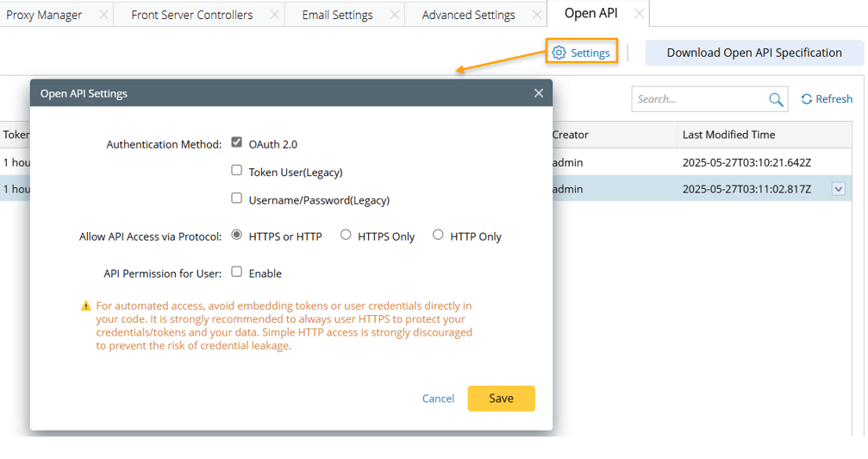Close the Email Settings tab
This screenshot has width=868, height=459.
(394, 15)
